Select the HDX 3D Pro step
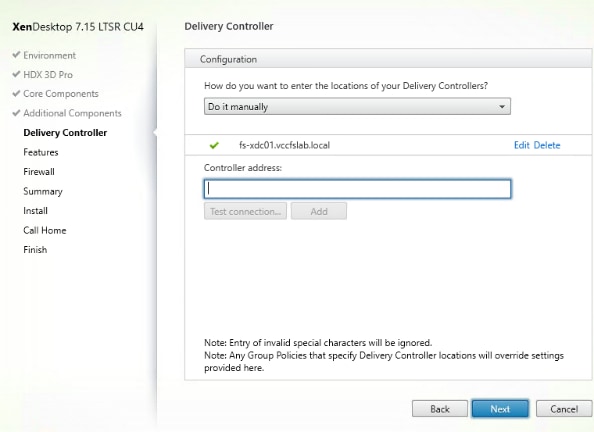Viewport: 594px width, 432px height. [48, 75]
